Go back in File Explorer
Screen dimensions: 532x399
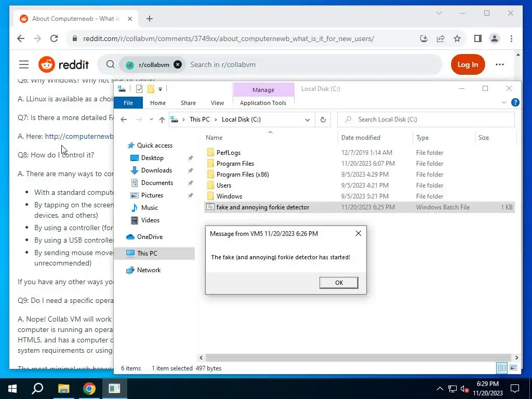[124, 119]
